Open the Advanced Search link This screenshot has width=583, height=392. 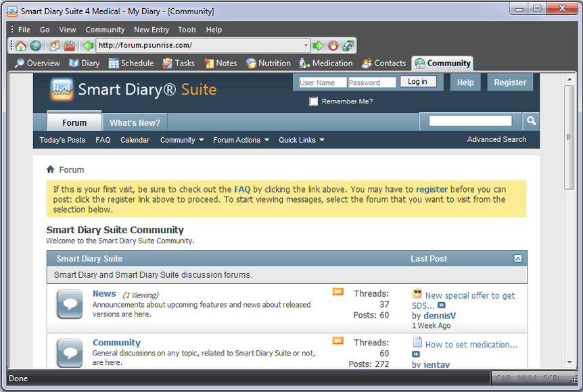(x=496, y=139)
